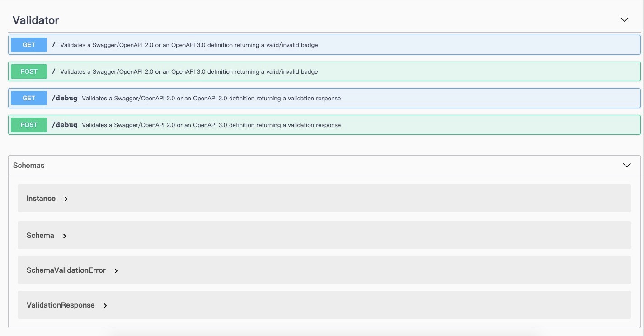The width and height of the screenshot is (644, 336).
Task: Expand the SchemaValidationError arrow
Action: (x=116, y=271)
